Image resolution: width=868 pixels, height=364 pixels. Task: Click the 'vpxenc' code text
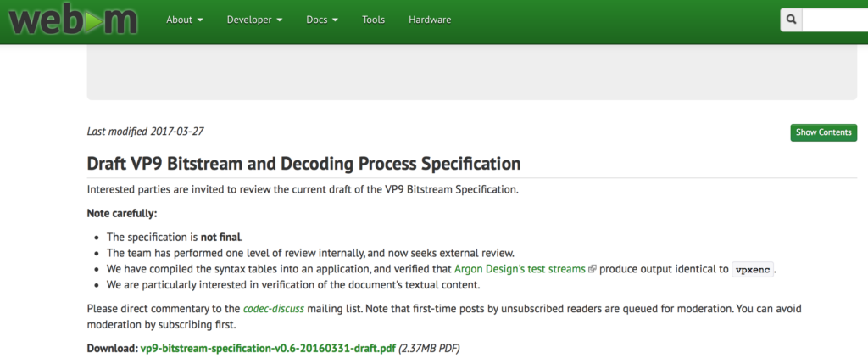click(753, 270)
